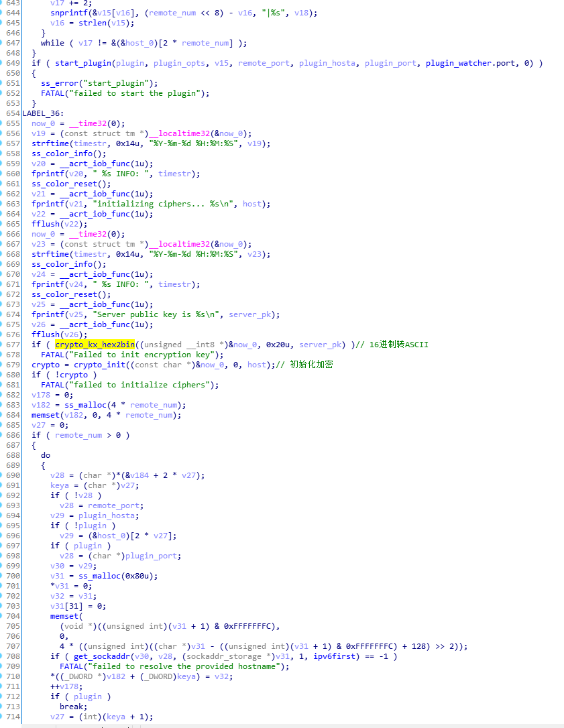This screenshot has width=564, height=728.
Task: Select keya variable on line 691
Action: click(x=60, y=485)
